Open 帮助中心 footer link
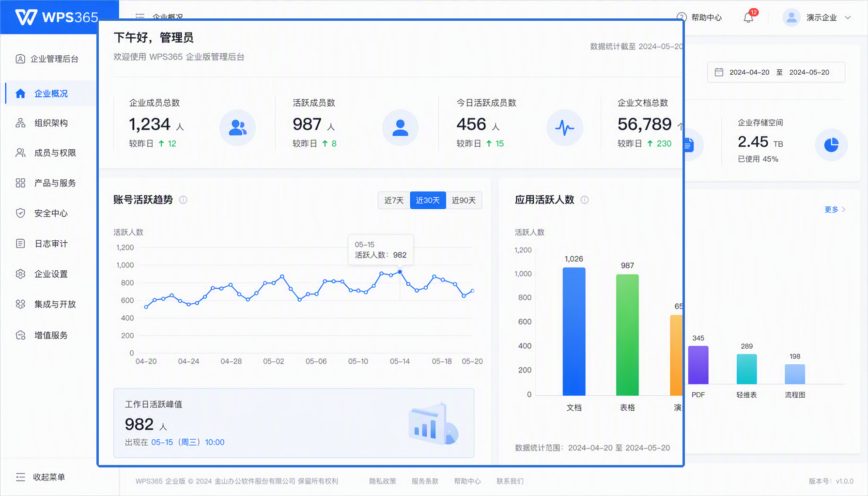Image resolution: width=868 pixels, height=496 pixels. (x=467, y=481)
